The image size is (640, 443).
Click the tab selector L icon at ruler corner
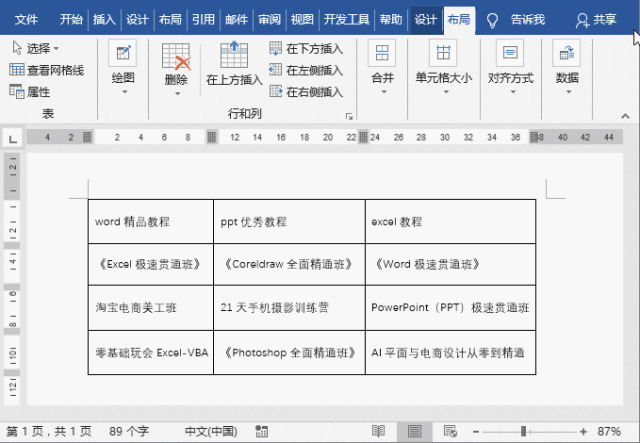coord(13,138)
